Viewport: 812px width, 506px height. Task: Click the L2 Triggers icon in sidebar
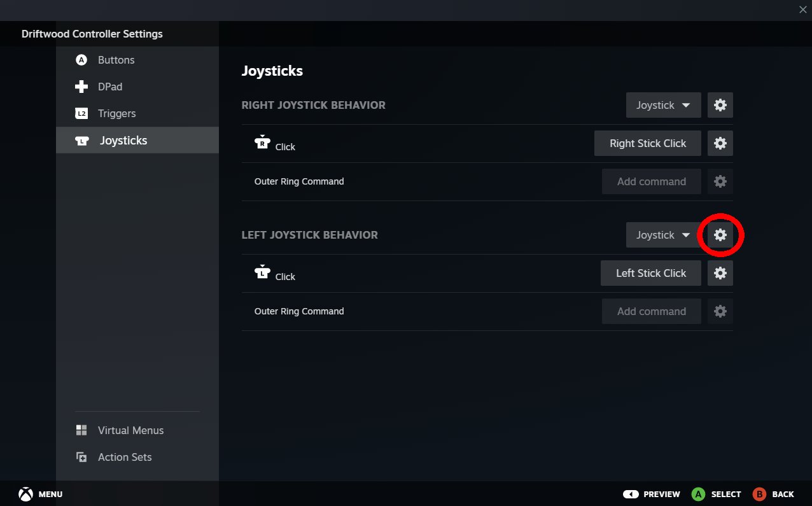pos(81,113)
